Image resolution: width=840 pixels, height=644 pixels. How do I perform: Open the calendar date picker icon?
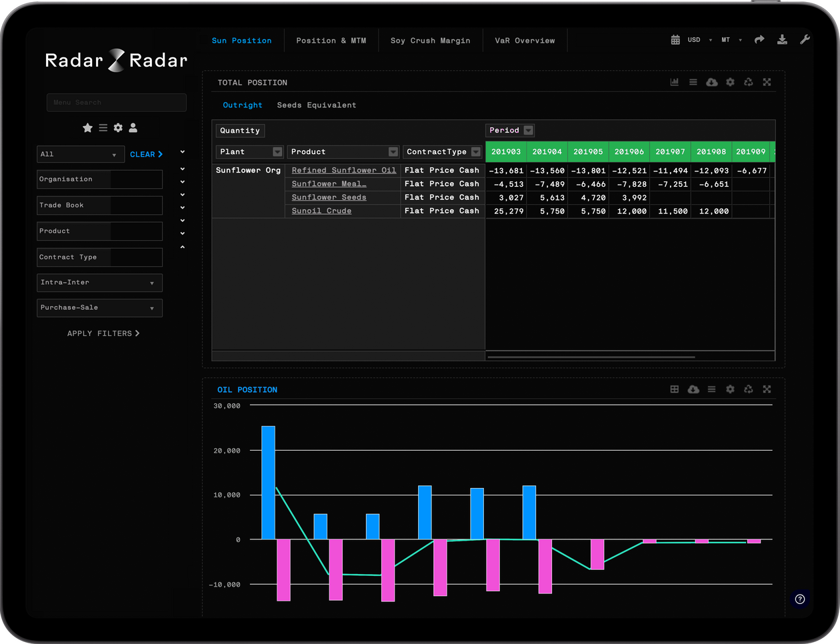click(675, 40)
